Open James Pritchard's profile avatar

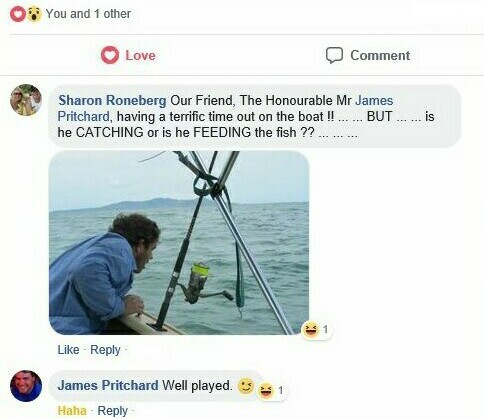point(26,386)
